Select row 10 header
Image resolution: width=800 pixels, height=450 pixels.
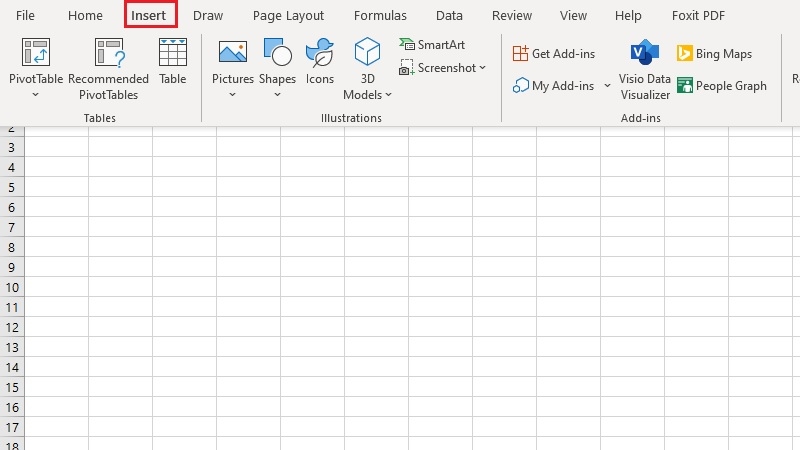(x=12, y=287)
